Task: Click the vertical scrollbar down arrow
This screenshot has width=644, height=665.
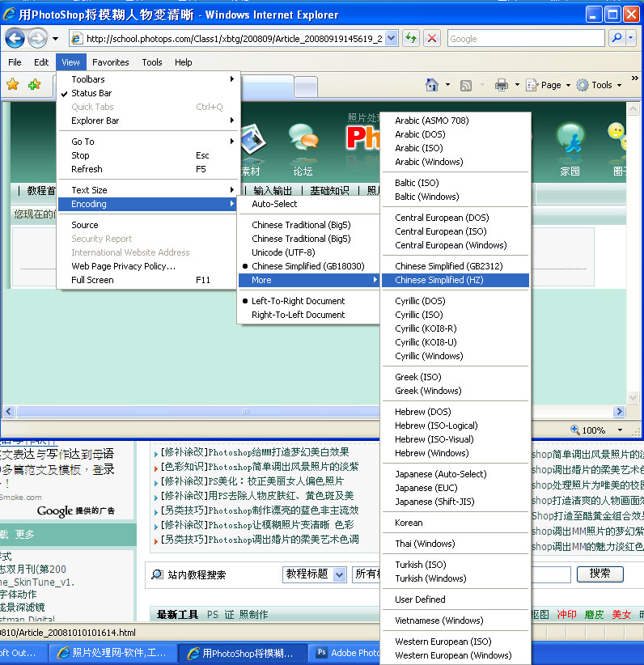Action: pos(633,397)
